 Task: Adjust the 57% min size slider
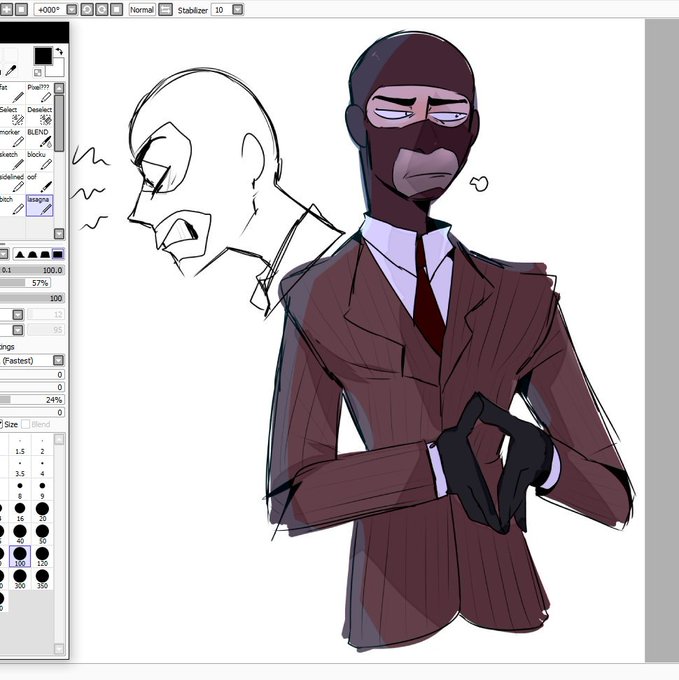click(25, 283)
